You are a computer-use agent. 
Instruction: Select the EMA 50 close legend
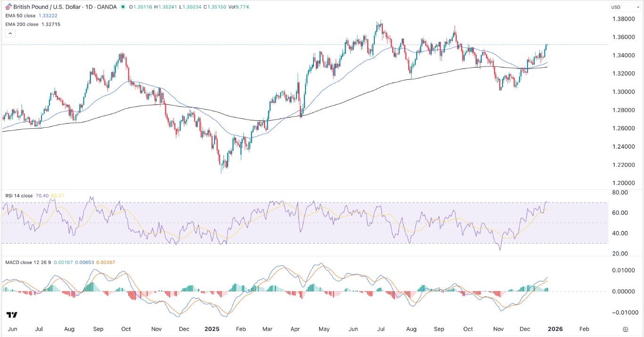(x=21, y=16)
